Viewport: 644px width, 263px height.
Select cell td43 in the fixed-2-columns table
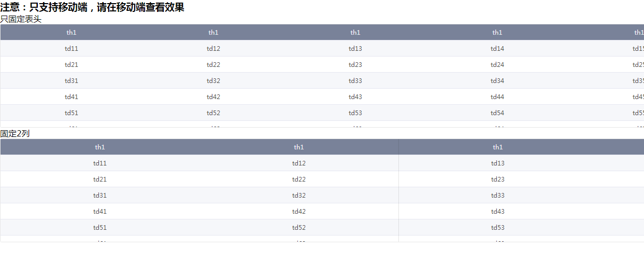click(x=498, y=212)
